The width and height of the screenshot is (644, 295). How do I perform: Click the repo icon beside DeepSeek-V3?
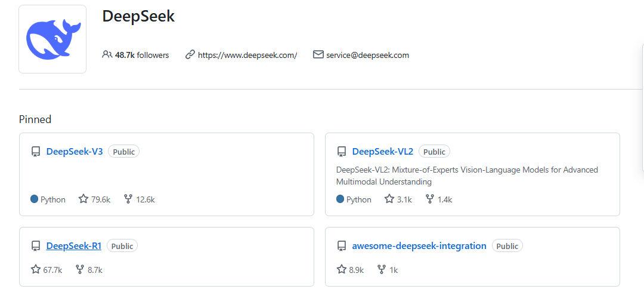(36, 152)
